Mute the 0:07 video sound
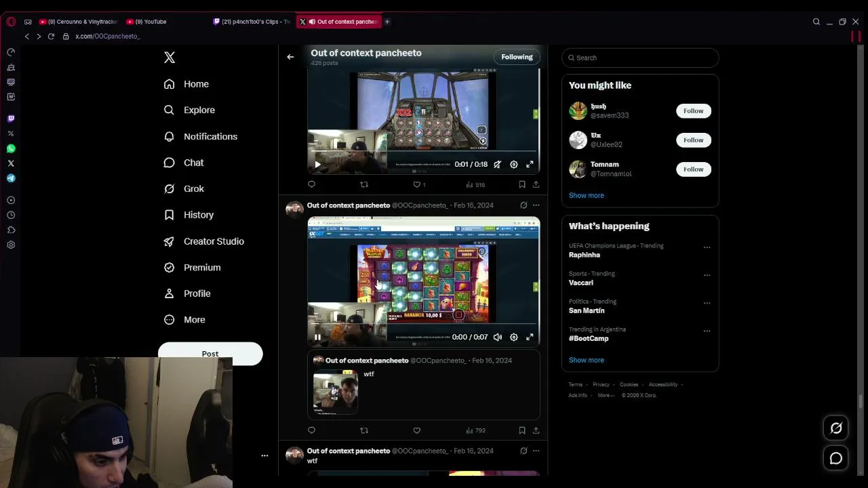Image resolution: width=868 pixels, height=488 pixels. 498,337
